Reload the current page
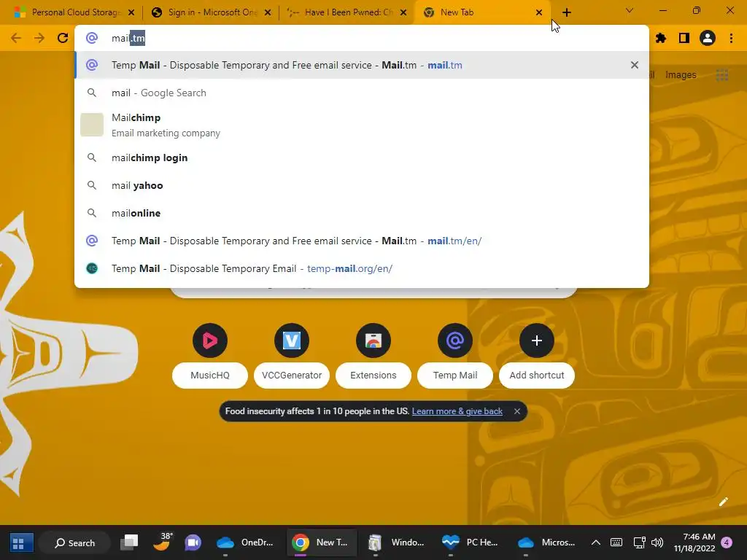The image size is (747, 560). (x=63, y=38)
